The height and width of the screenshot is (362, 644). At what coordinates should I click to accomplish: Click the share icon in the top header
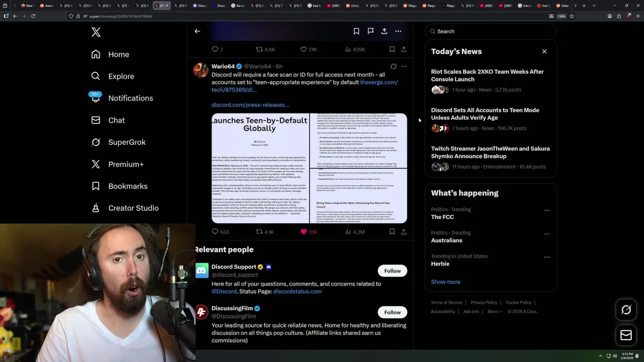click(x=384, y=31)
